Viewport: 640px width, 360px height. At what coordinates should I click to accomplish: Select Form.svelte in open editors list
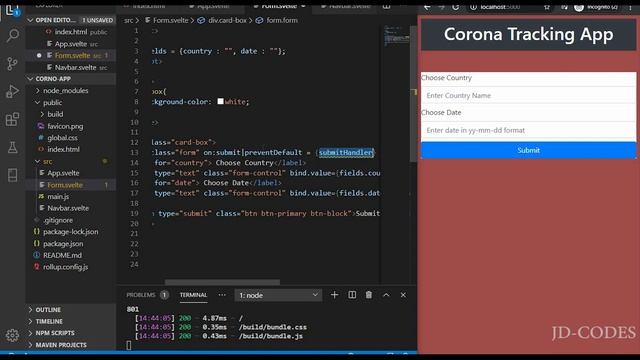pyautogui.click(x=71, y=56)
